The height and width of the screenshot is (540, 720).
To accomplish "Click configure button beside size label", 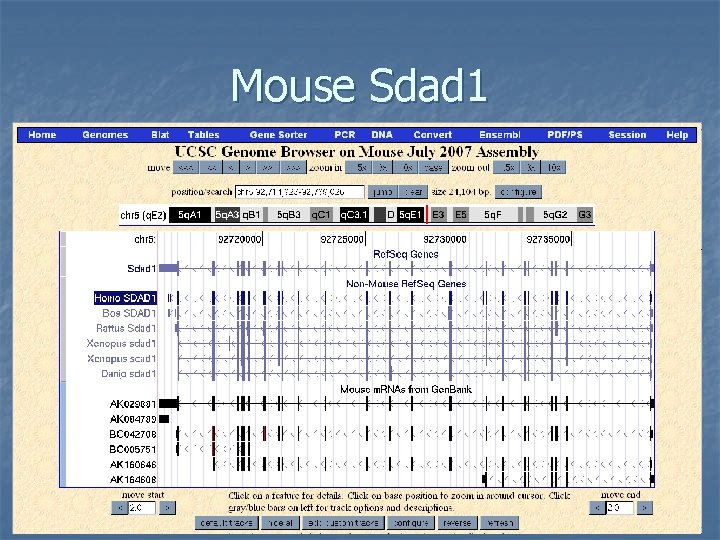I will (518, 192).
